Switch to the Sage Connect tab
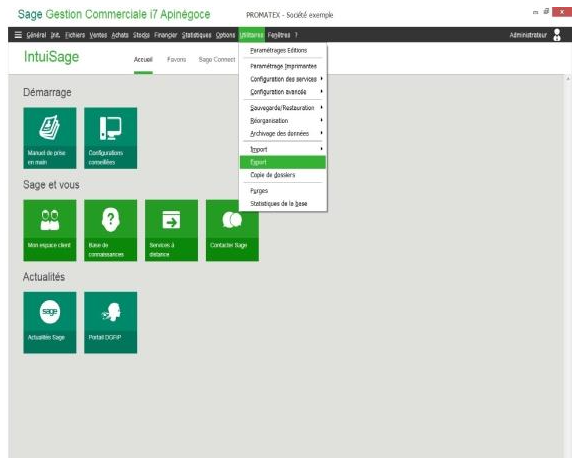The width and height of the screenshot is (581, 461). pyautogui.click(x=217, y=59)
